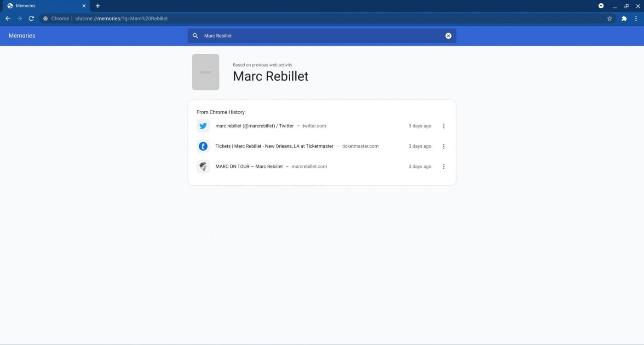This screenshot has height=345, width=644.
Task: Open more options for MARC ON TOUR entry
Action: [443, 167]
